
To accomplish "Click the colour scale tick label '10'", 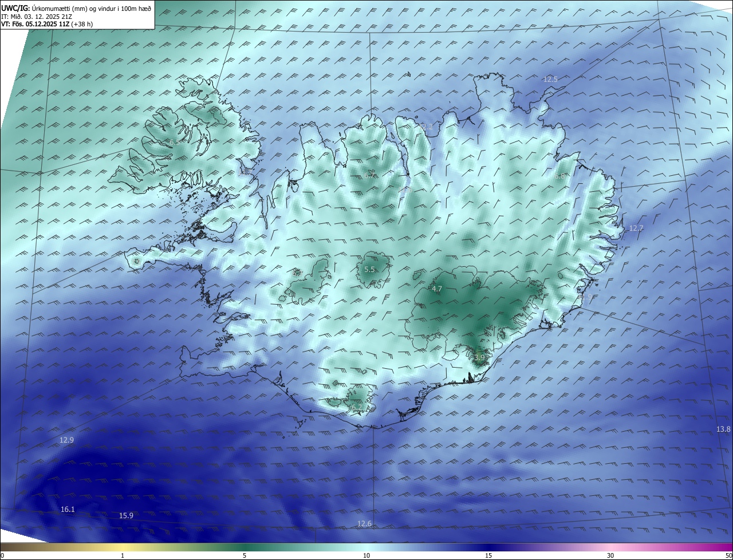I will (366, 555).
